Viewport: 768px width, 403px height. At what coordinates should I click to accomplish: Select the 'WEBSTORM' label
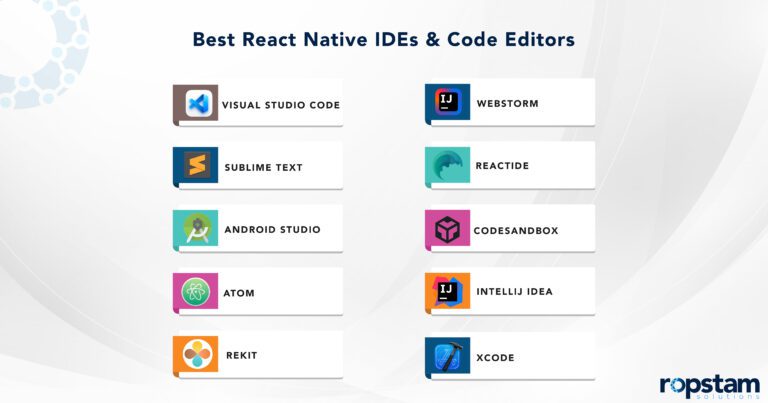507,103
